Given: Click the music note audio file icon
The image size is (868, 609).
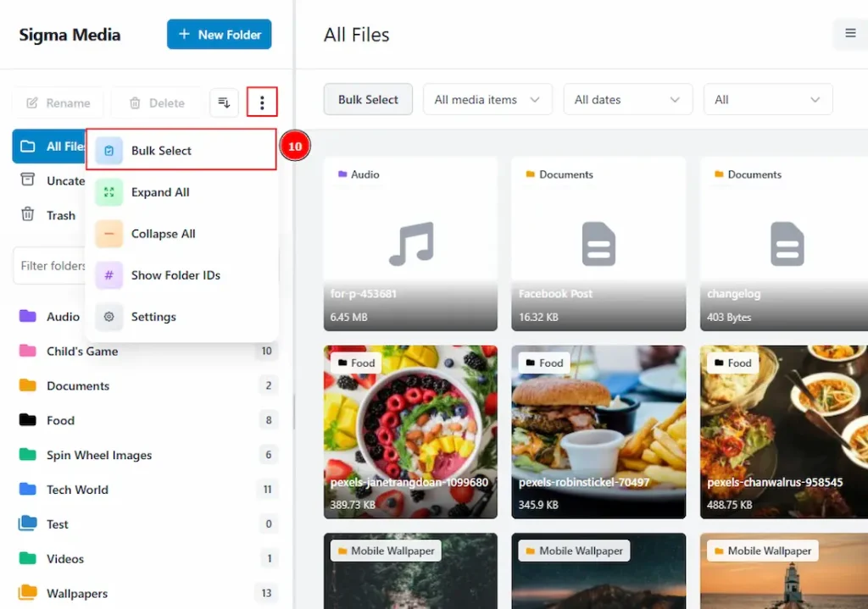Looking at the screenshot, I should pos(410,243).
